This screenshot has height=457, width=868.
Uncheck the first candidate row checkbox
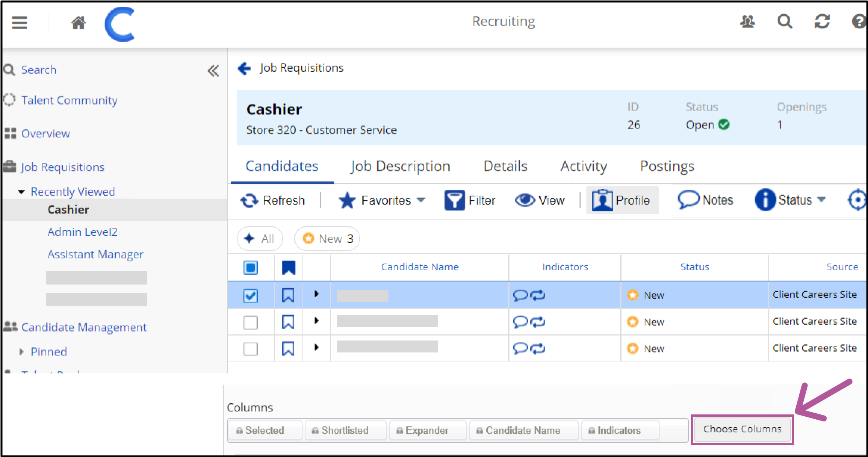[250, 296]
